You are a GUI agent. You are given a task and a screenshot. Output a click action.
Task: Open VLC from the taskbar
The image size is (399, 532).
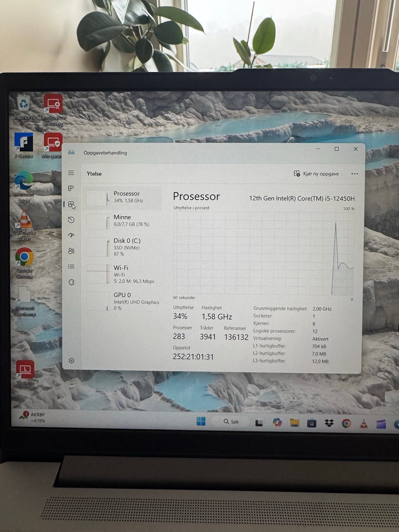pos(364,424)
